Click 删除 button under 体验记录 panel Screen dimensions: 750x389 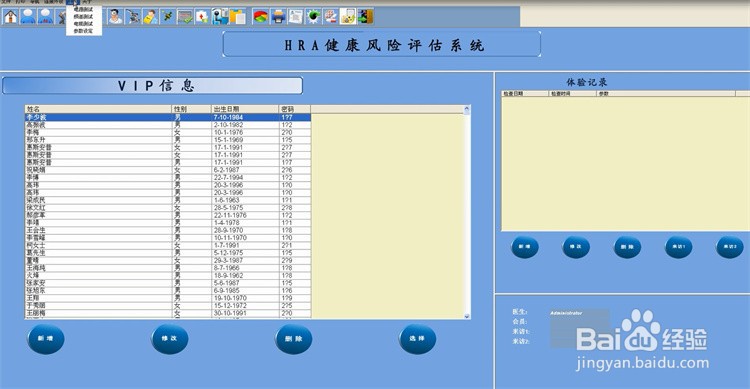pos(627,247)
